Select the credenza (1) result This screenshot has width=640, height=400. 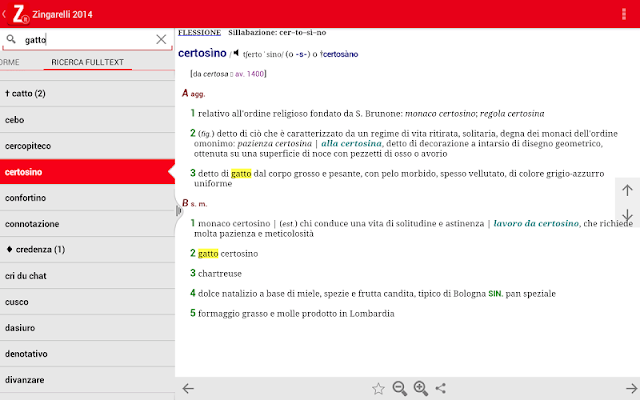click(x=87, y=249)
